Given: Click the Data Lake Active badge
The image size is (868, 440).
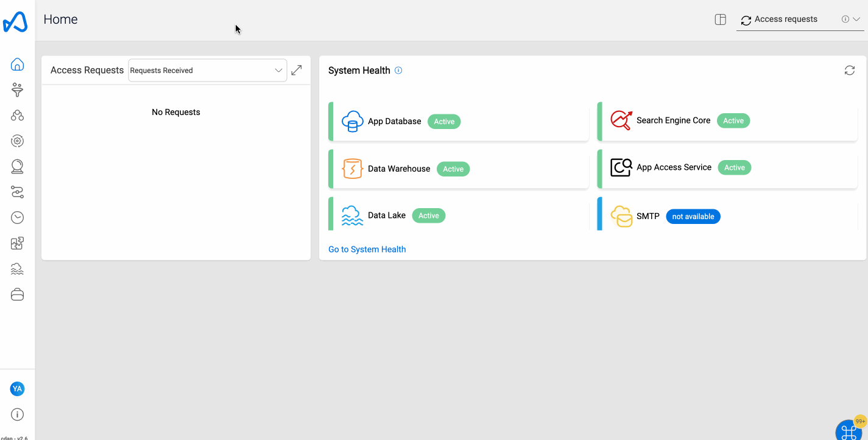Looking at the screenshot, I should [429, 215].
